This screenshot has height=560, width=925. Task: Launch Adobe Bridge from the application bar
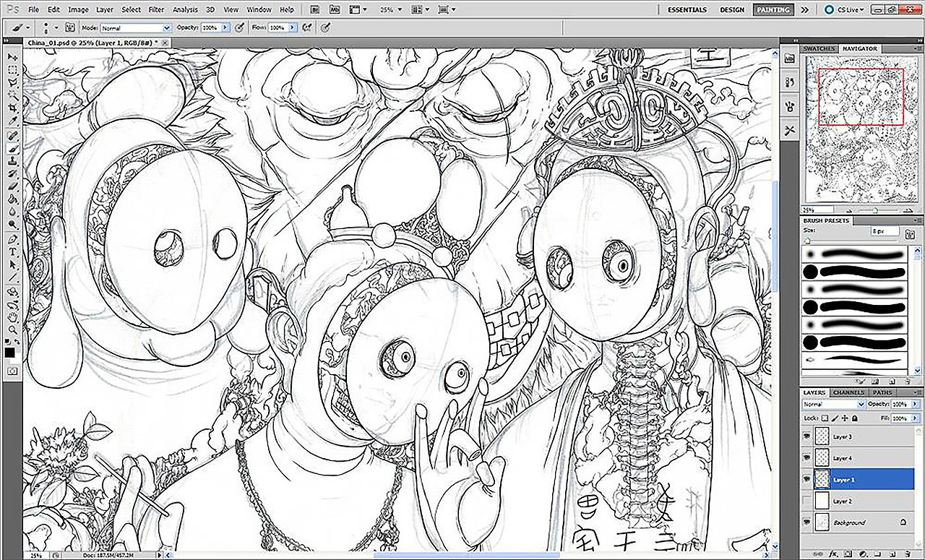click(x=314, y=10)
